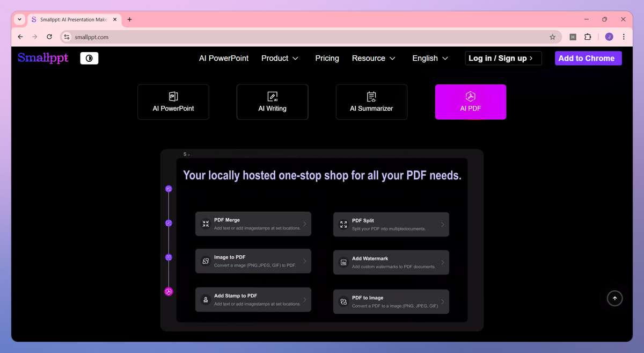Viewport: 644px width, 353px height.
Task: Click the Add to Chrome button
Action: click(x=588, y=58)
